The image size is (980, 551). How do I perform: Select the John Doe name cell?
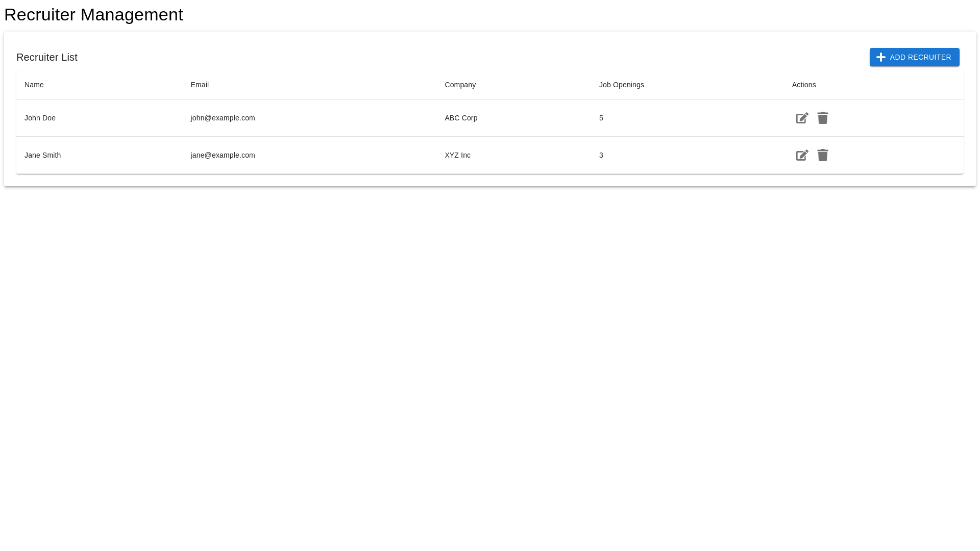[40, 118]
